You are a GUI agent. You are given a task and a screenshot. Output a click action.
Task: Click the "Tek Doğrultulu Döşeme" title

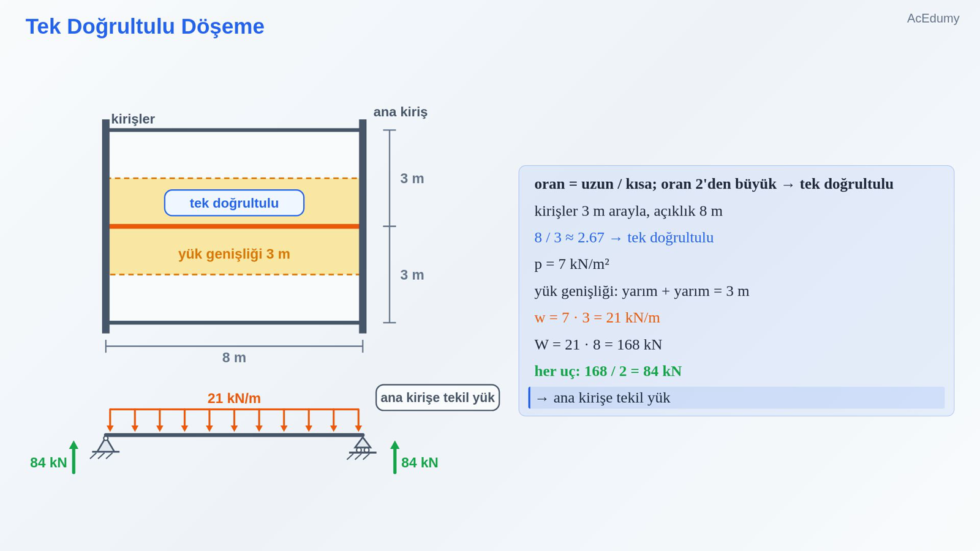point(145,26)
